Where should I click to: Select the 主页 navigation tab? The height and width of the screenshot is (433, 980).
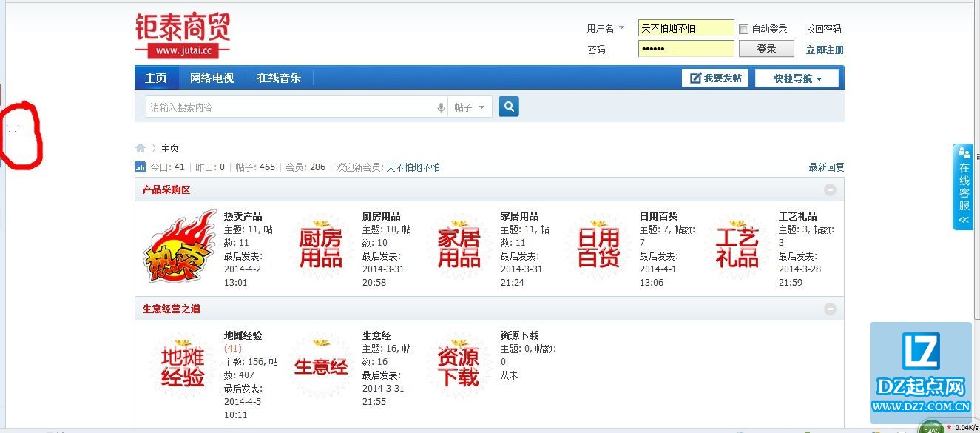(x=156, y=78)
